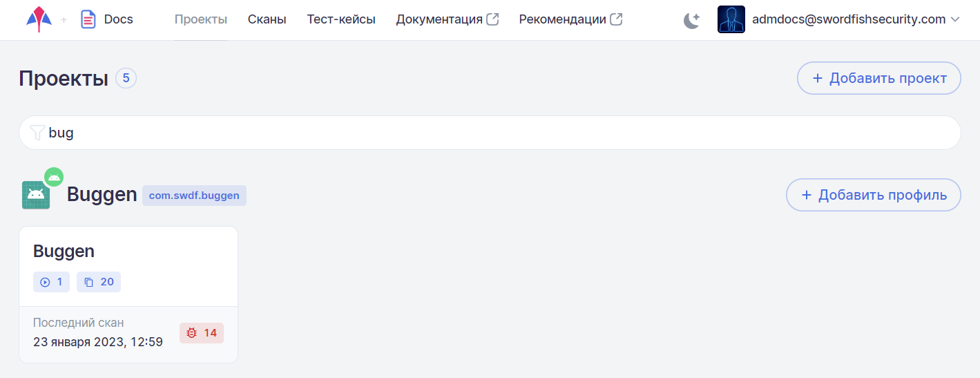Go to the Тест-кейсы tab
The width and height of the screenshot is (980, 378).
[x=341, y=19]
